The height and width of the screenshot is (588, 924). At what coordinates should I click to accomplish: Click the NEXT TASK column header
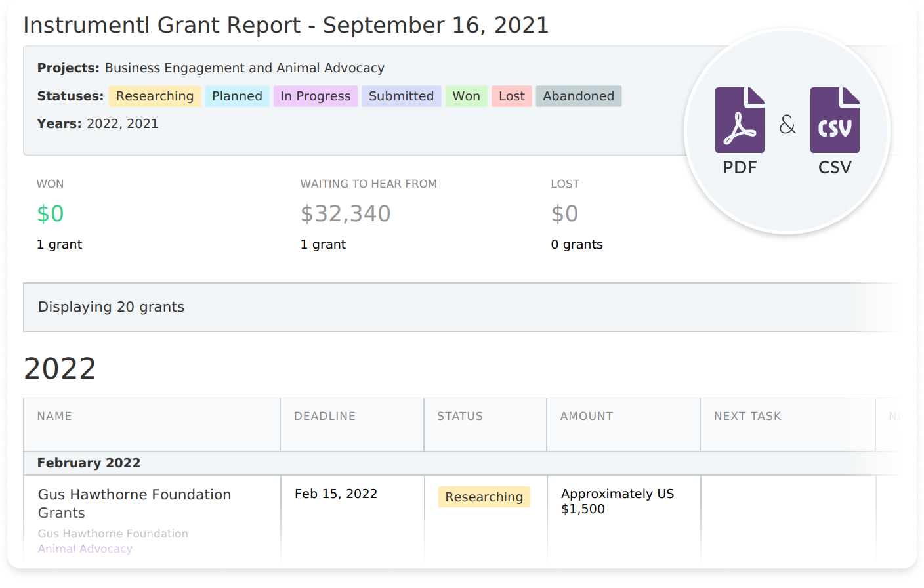(x=747, y=416)
